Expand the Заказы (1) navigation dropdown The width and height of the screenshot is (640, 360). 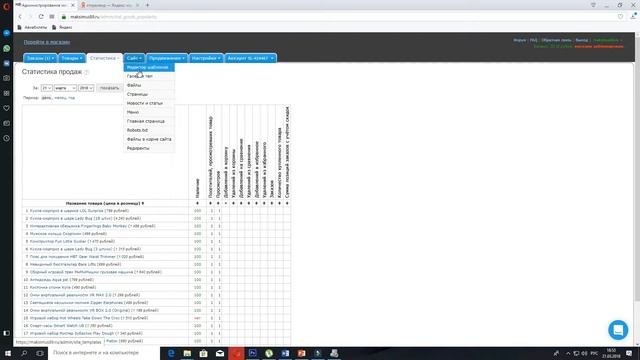point(40,58)
